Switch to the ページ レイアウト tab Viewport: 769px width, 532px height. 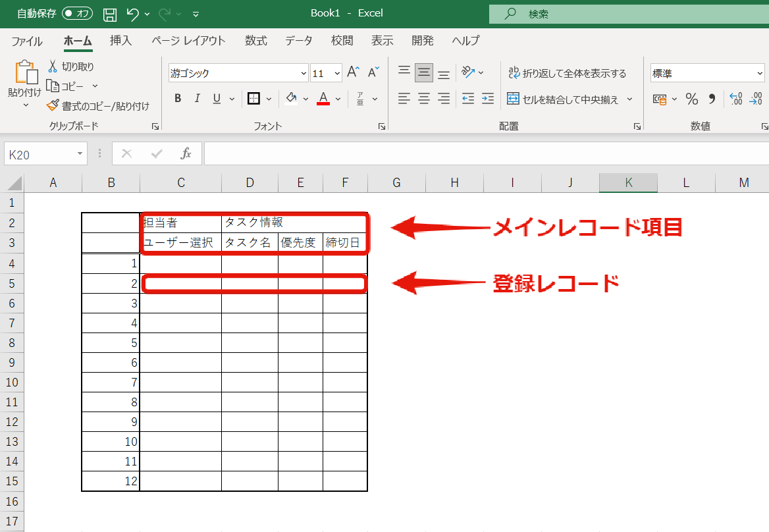click(188, 41)
